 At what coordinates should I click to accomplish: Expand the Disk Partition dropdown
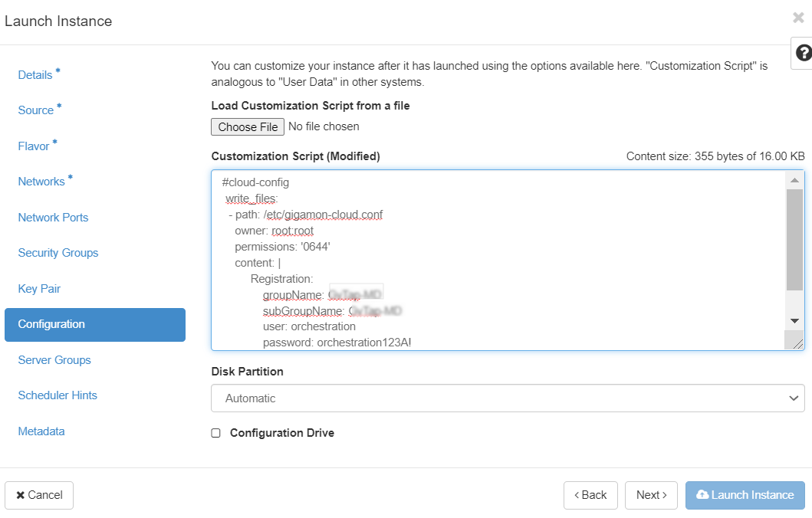tap(508, 398)
